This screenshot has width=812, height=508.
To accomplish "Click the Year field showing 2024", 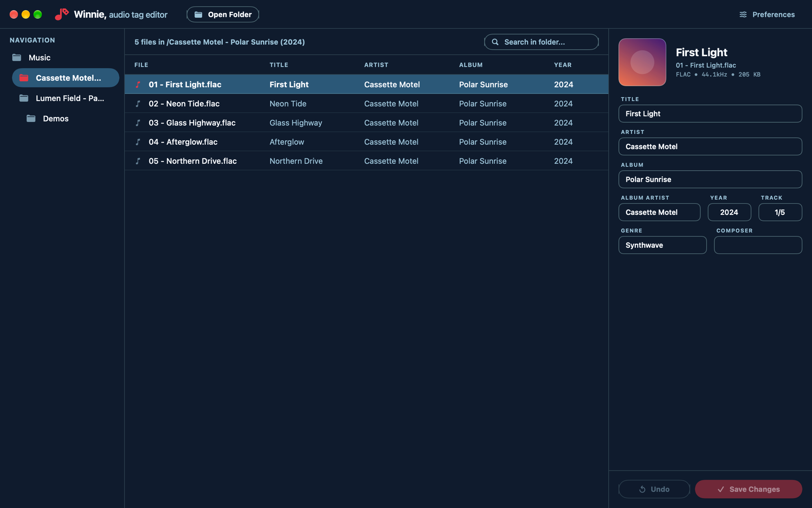I will click(729, 212).
